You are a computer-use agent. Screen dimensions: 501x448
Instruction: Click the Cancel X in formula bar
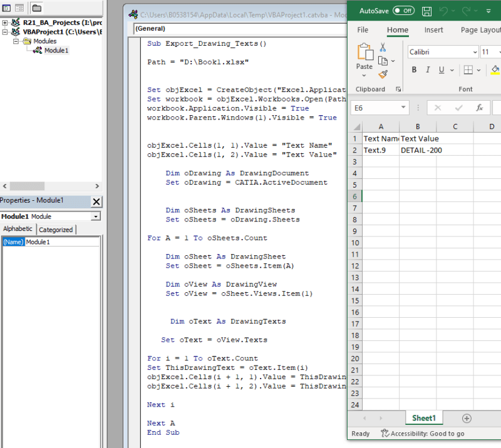coord(438,108)
